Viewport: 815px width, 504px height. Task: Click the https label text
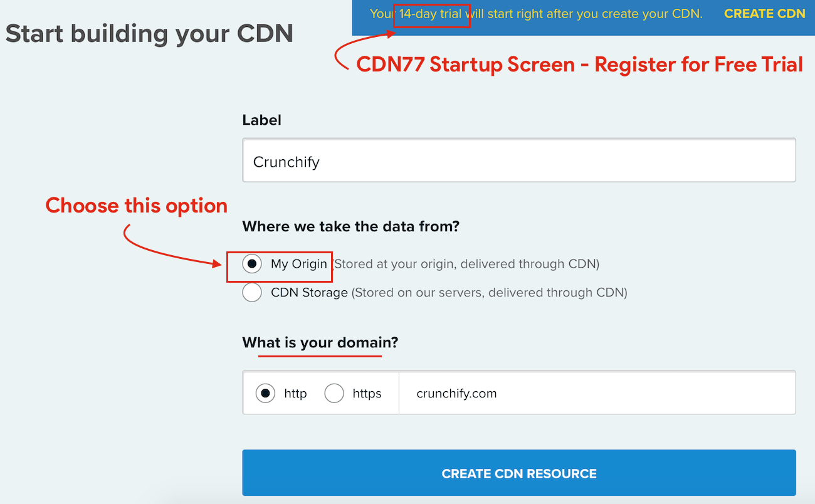coord(367,394)
